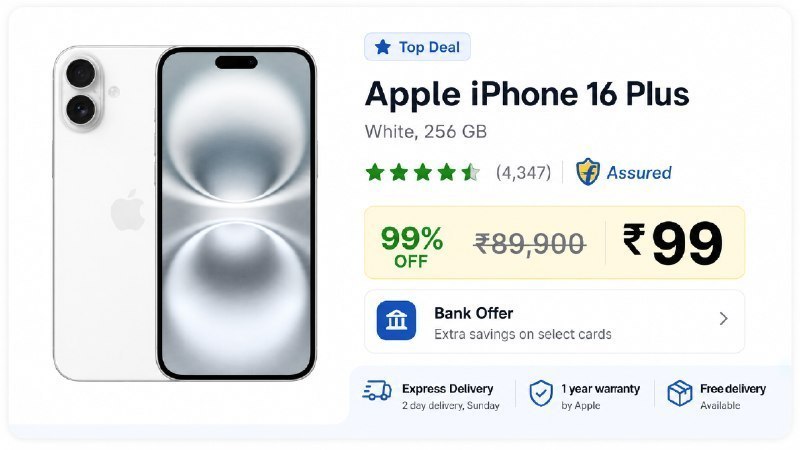
Task: Click the ₹99 discounted price
Action: click(672, 243)
